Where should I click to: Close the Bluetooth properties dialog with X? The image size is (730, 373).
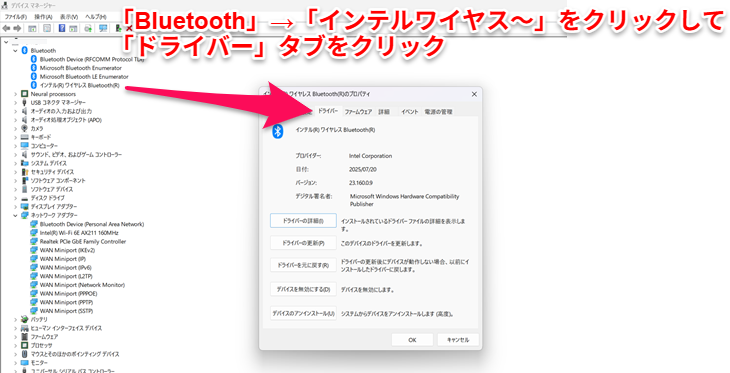coord(474,94)
